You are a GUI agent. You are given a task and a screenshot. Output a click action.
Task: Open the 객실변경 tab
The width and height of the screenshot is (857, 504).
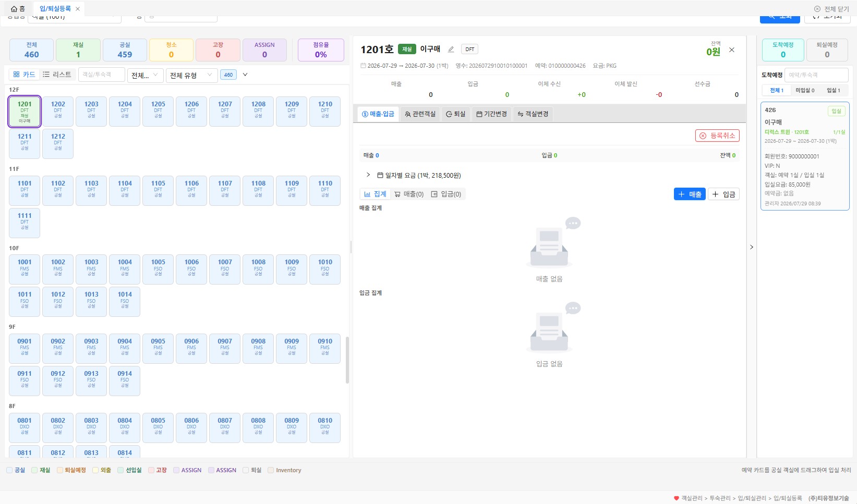tap(533, 114)
